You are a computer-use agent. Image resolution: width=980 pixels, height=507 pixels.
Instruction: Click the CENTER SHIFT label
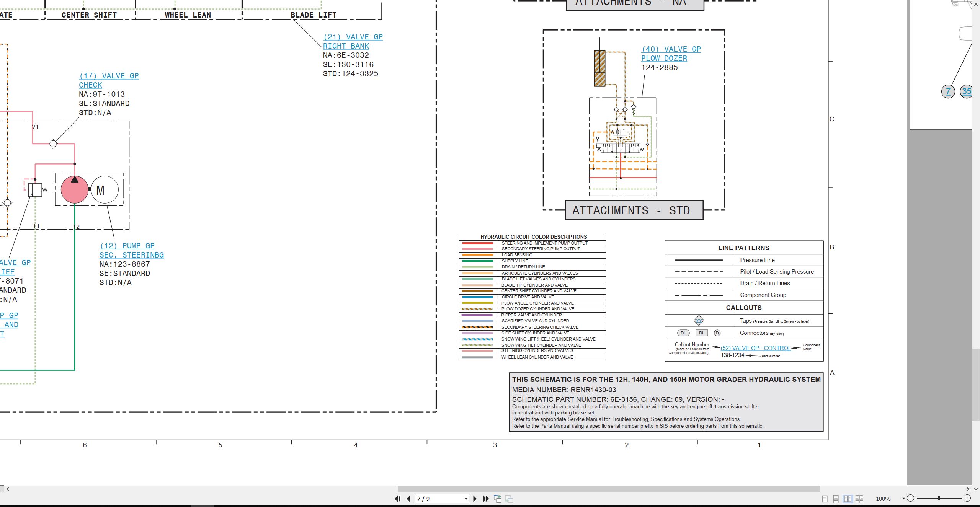(x=89, y=15)
